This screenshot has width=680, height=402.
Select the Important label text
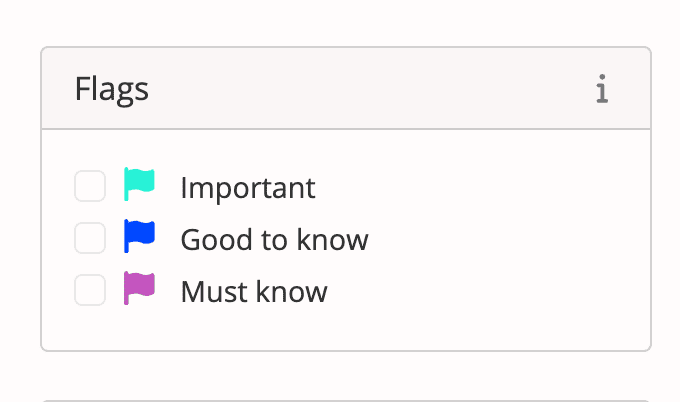248,189
